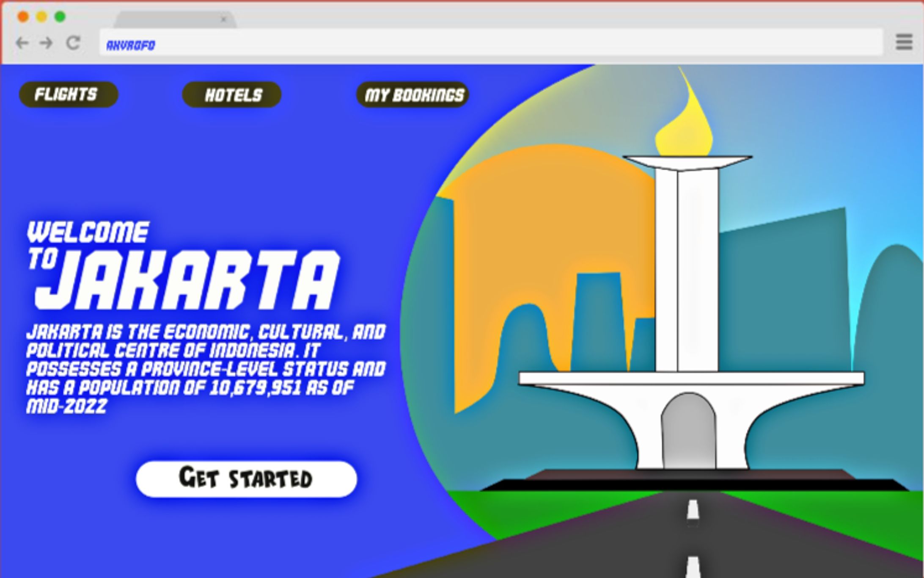Open the Hotels navigation pill
924x578 pixels.
232,95
